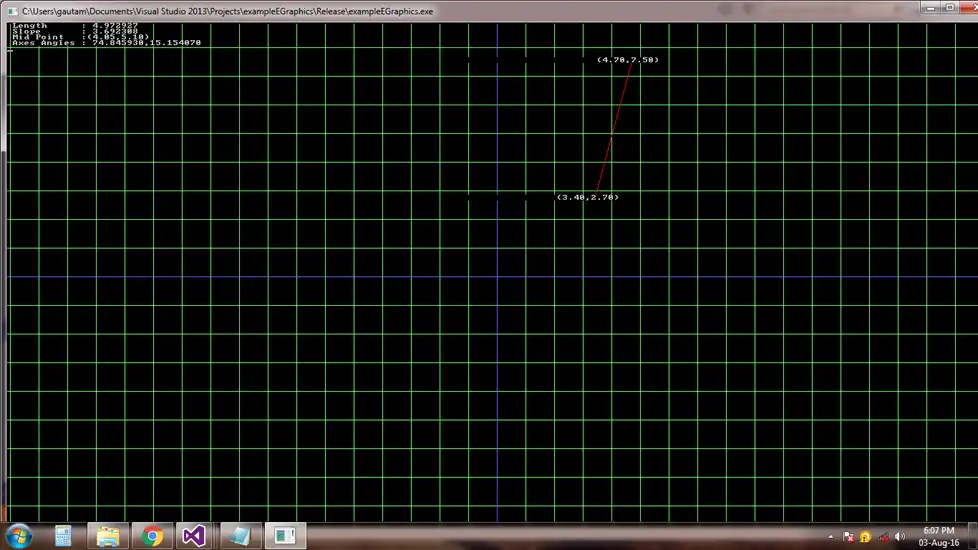Open the notepad-style taskbar icon next to Visual Studio
The width and height of the screenshot is (978, 550).
coord(240,536)
